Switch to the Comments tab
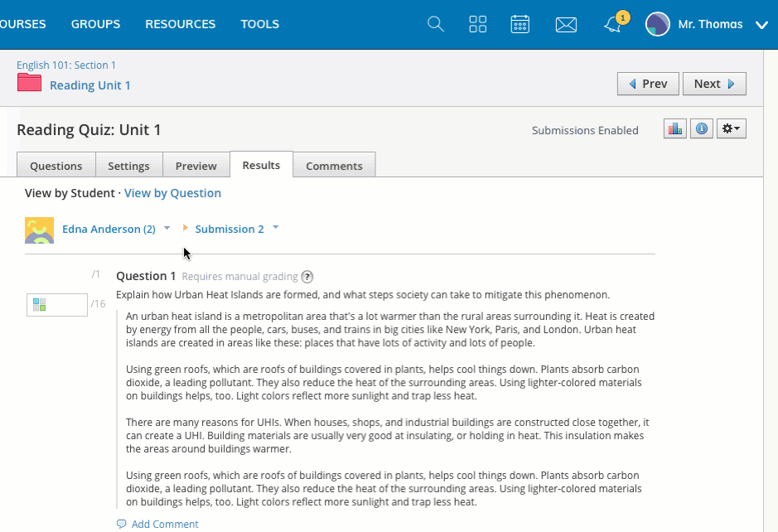This screenshot has width=778, height=532. (334, 166)
